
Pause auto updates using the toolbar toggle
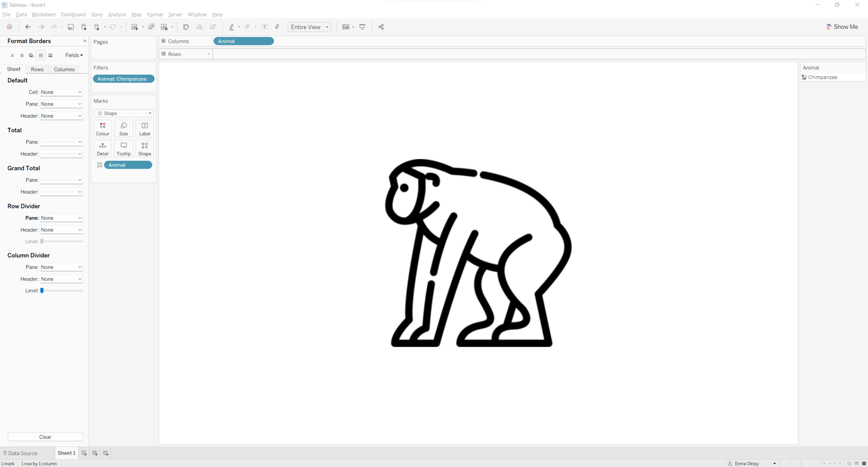point(96,27)
